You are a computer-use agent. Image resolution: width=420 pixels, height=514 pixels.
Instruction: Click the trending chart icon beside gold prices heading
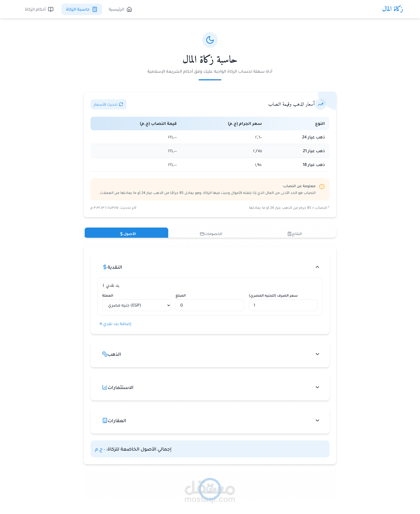coord(320,104)
